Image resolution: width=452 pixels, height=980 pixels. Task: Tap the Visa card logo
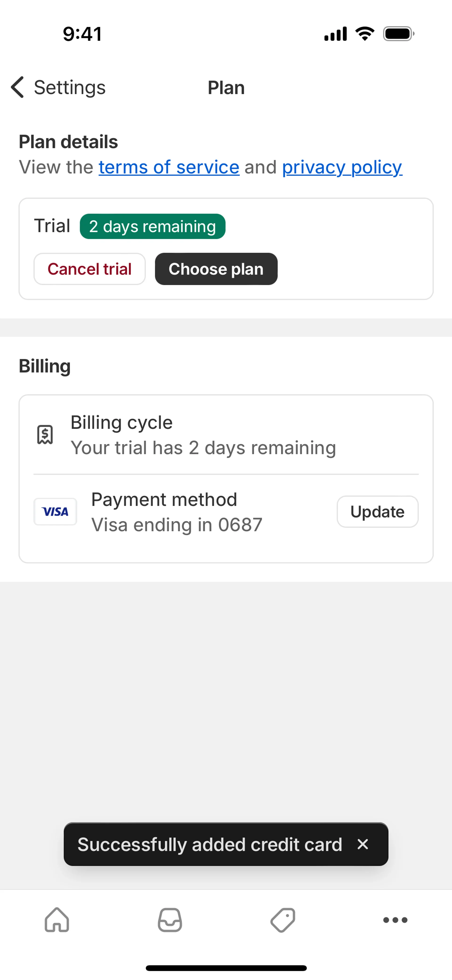(55, 512)
